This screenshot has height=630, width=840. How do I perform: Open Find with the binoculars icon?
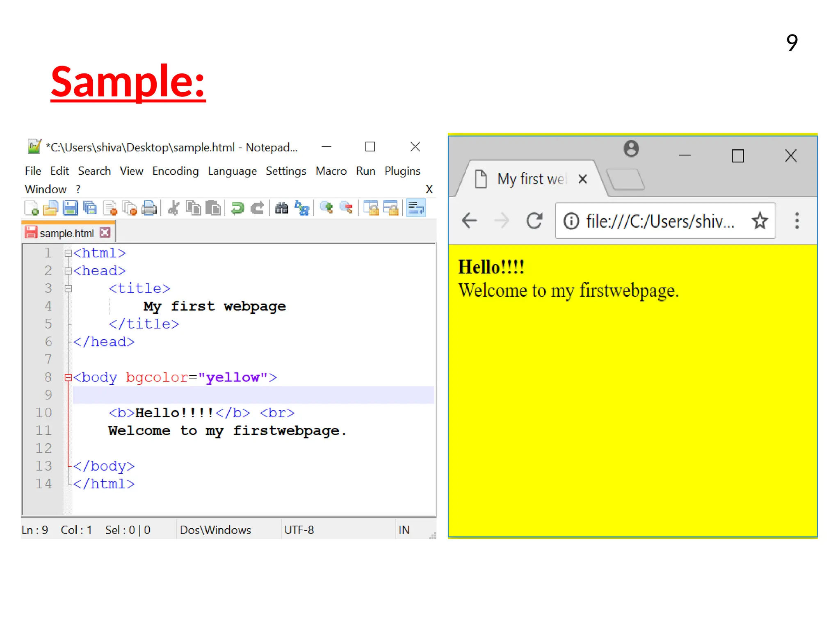pyautogui.click(x=281, y=208)
